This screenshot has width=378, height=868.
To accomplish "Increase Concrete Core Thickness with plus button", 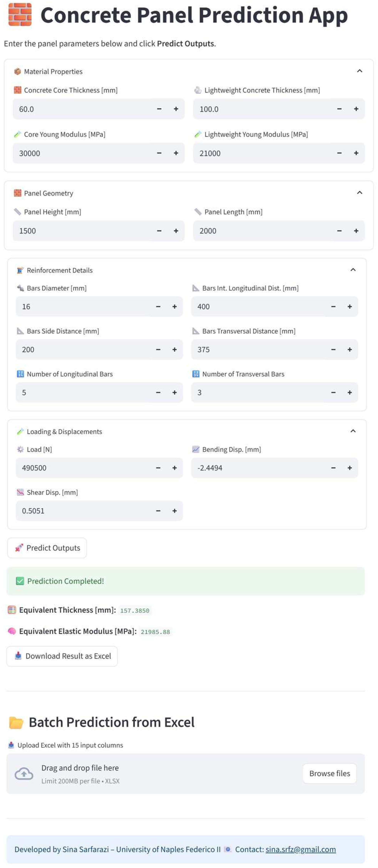I will coord(176,109).
